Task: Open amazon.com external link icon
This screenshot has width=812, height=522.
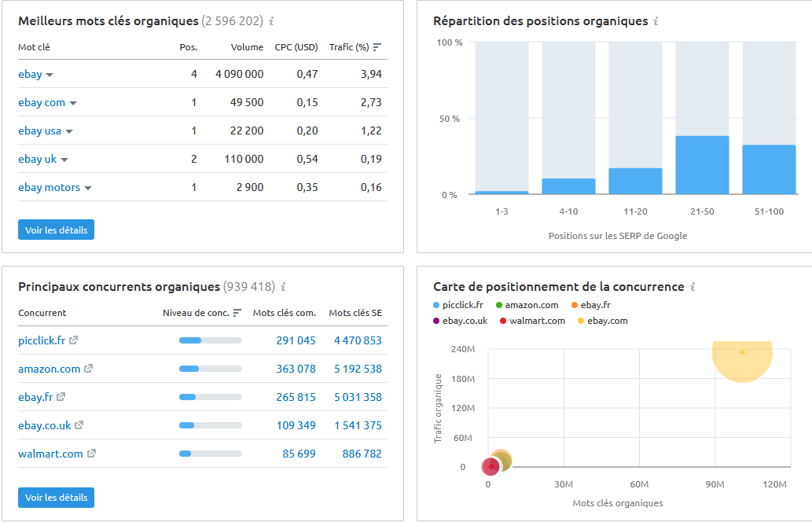Action: (89, 369)
